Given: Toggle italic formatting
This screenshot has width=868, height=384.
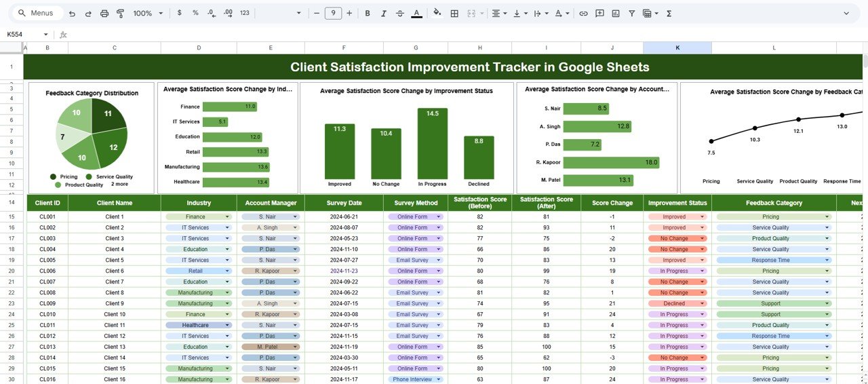Looking at the screenshot, I should 384,13.
